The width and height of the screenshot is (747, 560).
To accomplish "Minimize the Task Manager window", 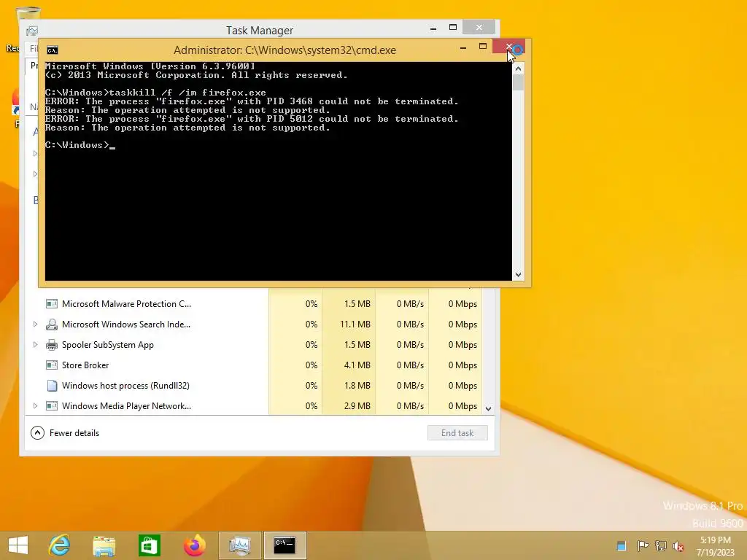I will click(433, 29).
